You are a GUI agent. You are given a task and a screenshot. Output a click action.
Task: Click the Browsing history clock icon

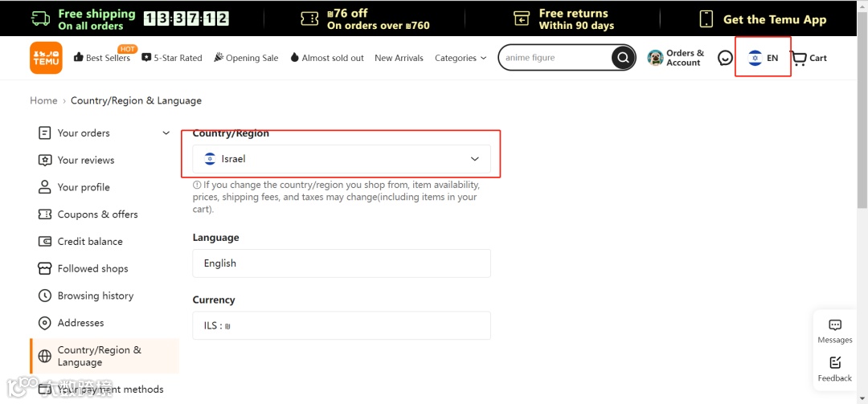click(44, 296)
